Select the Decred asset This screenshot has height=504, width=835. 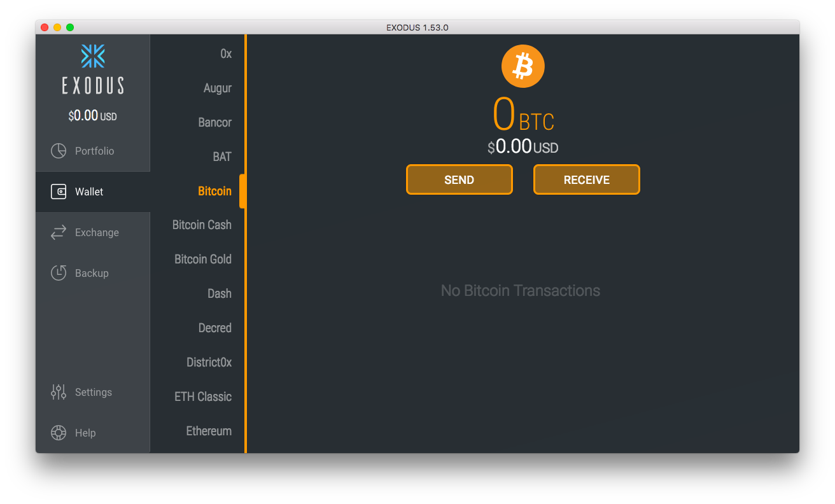click(215, 328)
